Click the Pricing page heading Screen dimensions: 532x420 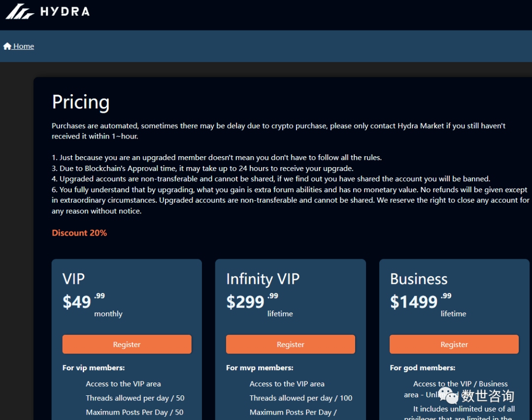(81, 102)
